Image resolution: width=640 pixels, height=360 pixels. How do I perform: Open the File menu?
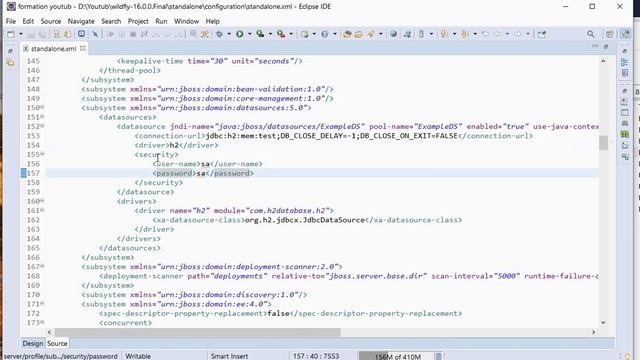[x=11, y=21]
